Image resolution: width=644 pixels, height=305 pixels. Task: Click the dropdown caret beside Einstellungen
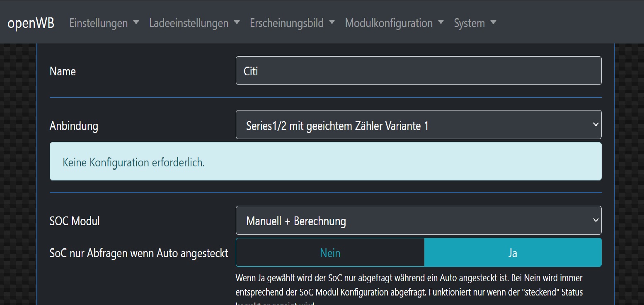(x=136, y=23)
